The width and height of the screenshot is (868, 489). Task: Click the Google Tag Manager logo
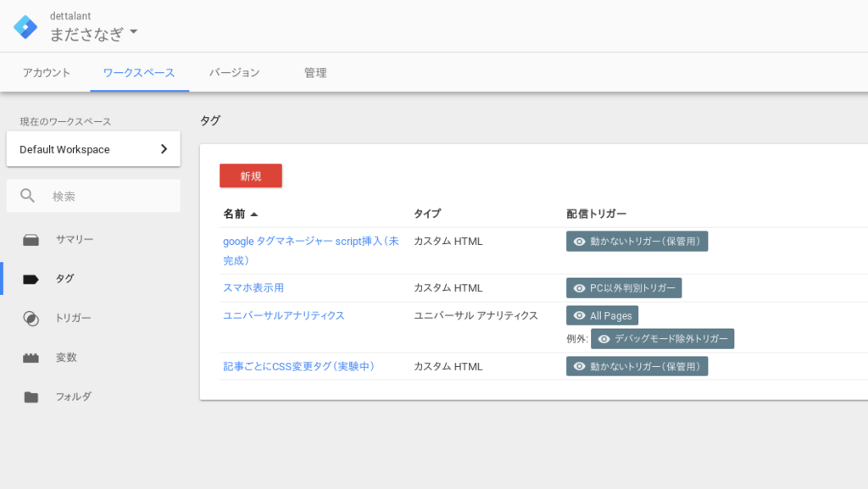(25, 26)
